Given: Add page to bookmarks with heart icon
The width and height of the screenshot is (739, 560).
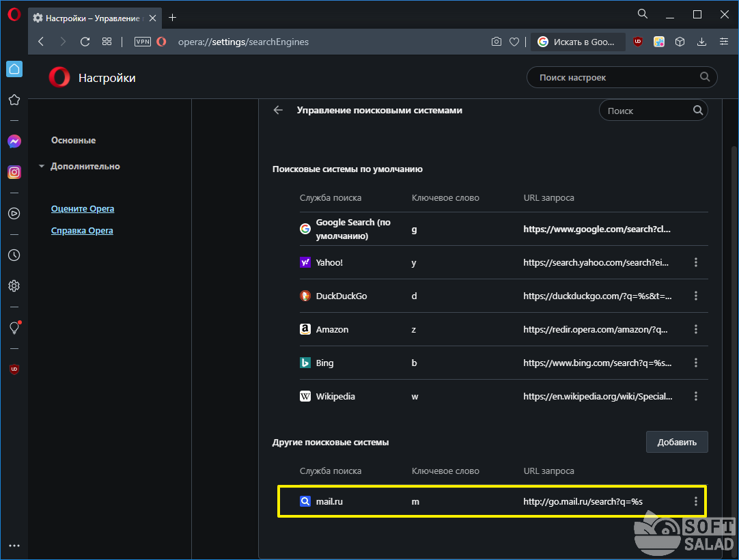Looking at the screenshot, I should (514, 42).
